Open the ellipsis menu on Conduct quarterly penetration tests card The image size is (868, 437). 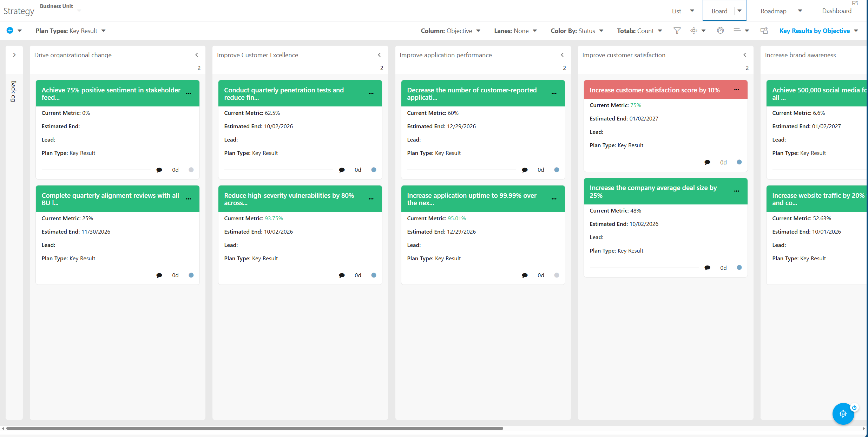371,93
